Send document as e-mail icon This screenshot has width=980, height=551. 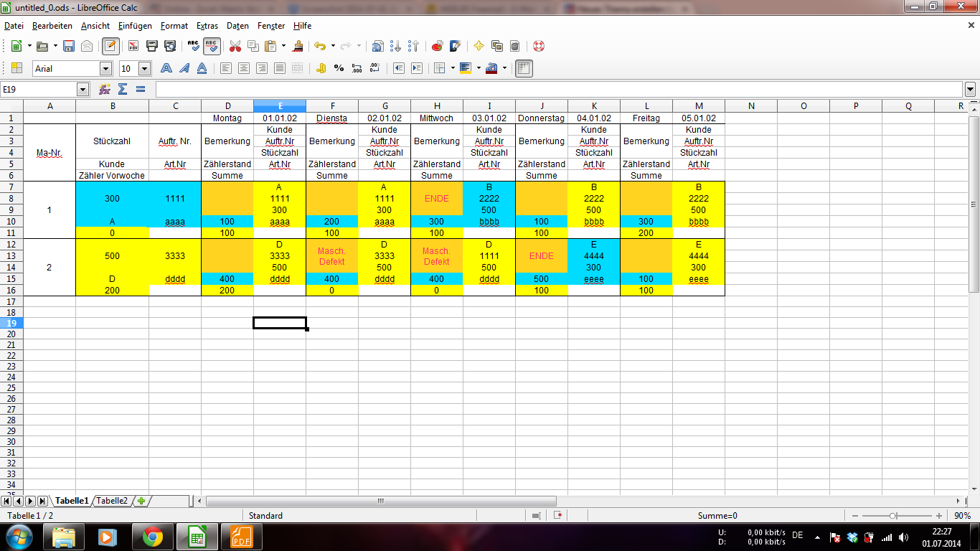[87, 46]
